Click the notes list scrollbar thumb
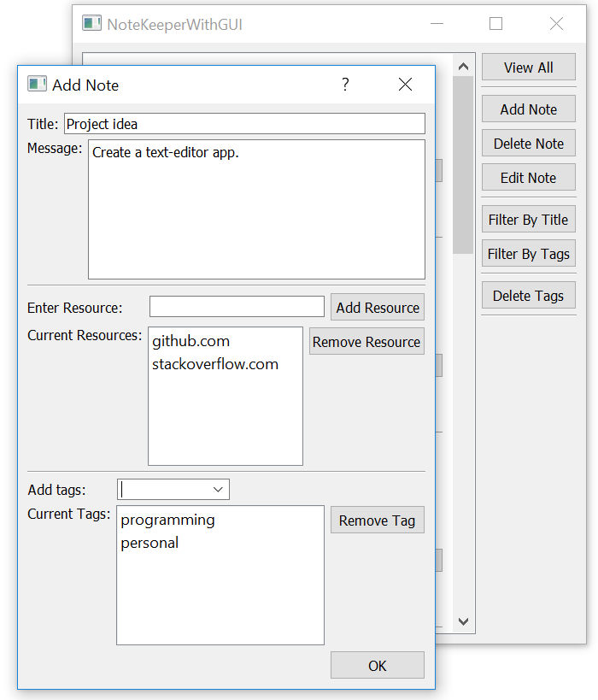This screenshot has height=700, width=598. [x=463, y=165]
